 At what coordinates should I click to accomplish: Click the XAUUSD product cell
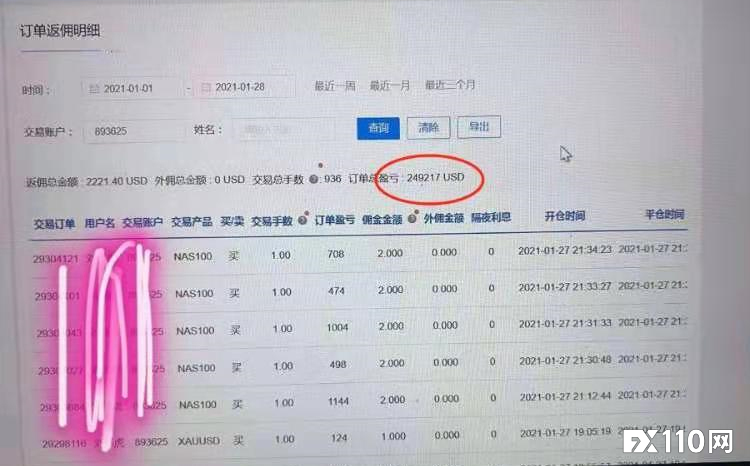(199, 441)
